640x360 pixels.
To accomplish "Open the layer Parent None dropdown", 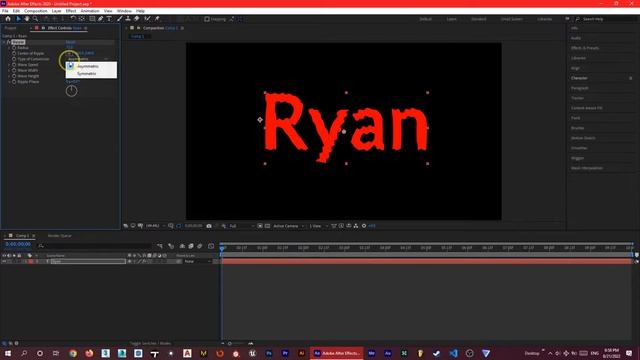I will point(198,261).
